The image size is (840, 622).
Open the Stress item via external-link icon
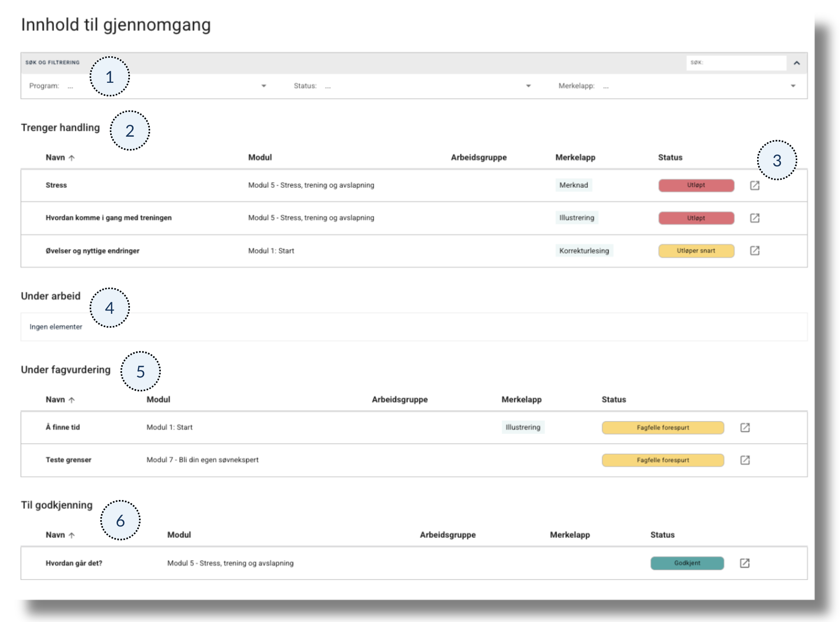click(x=754, y=185)
